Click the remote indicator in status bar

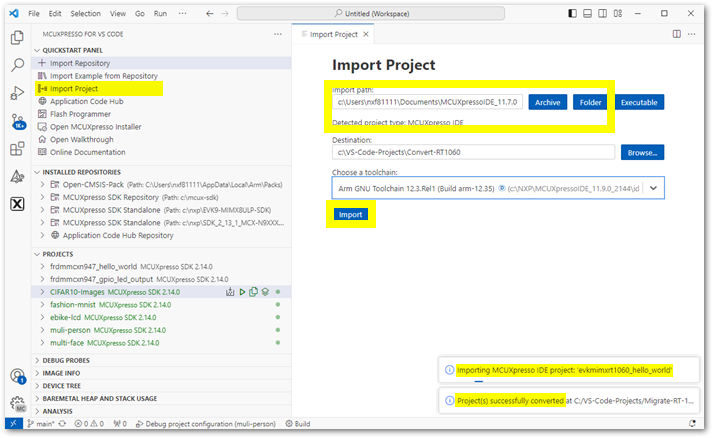[x=14, y=424]
